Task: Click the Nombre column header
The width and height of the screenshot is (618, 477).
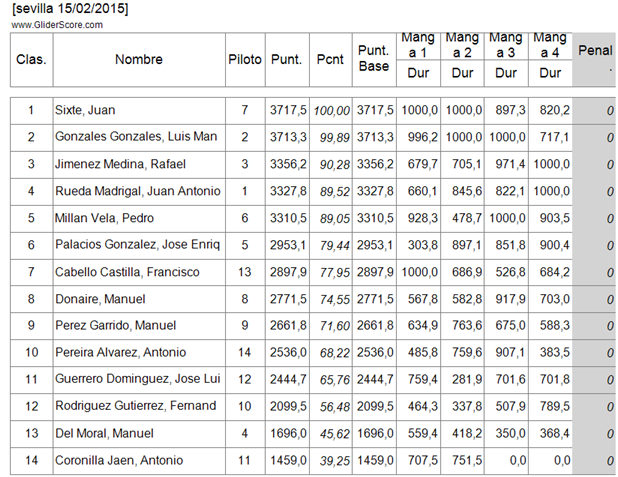Action: pyautogui.click(x=138, y=60)
